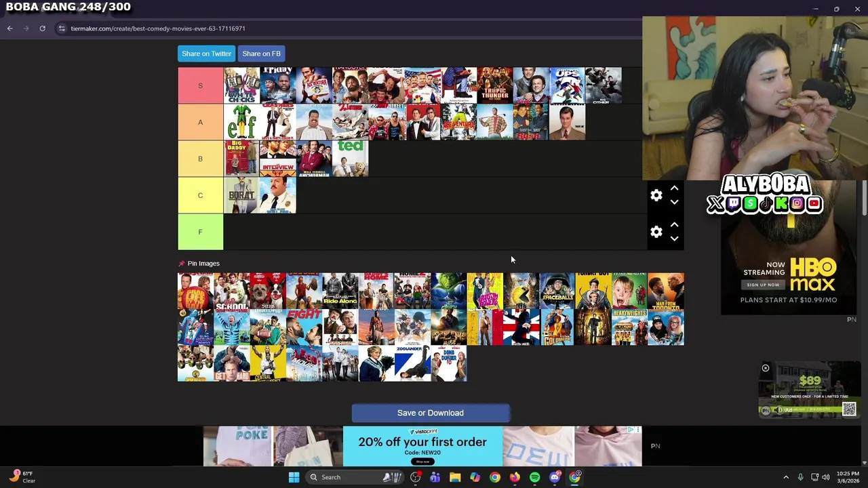Pick the Dumb and Dumber To poster
This screenshot has height=488, width=868.
(448, 363)
